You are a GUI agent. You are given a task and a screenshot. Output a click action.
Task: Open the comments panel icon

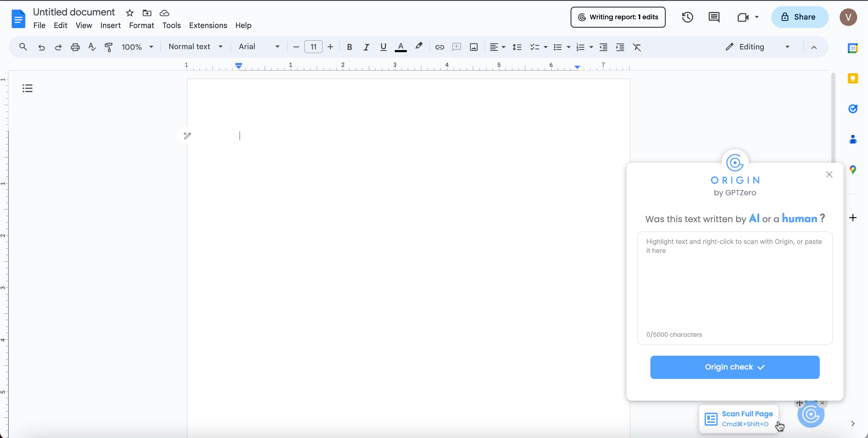[x=714, y=17]
